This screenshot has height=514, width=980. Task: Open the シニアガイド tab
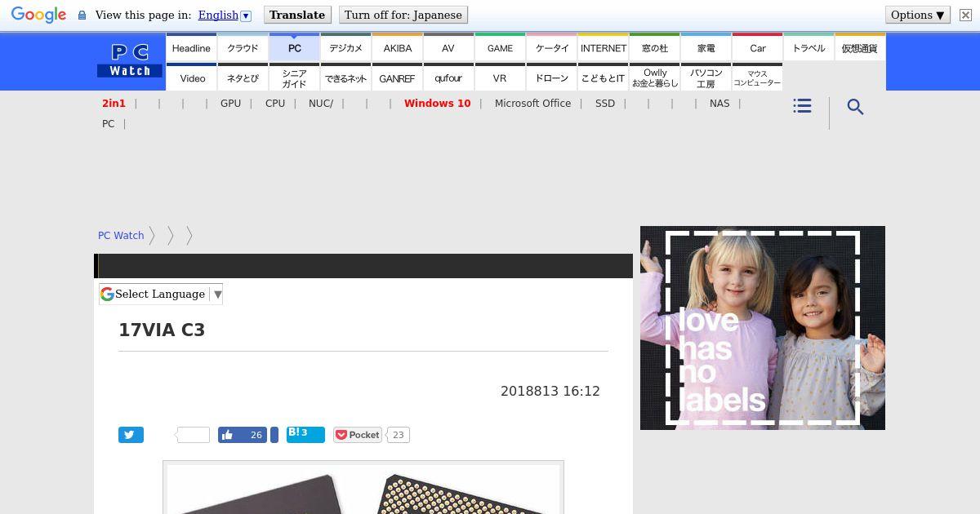[x=294, y=78]
